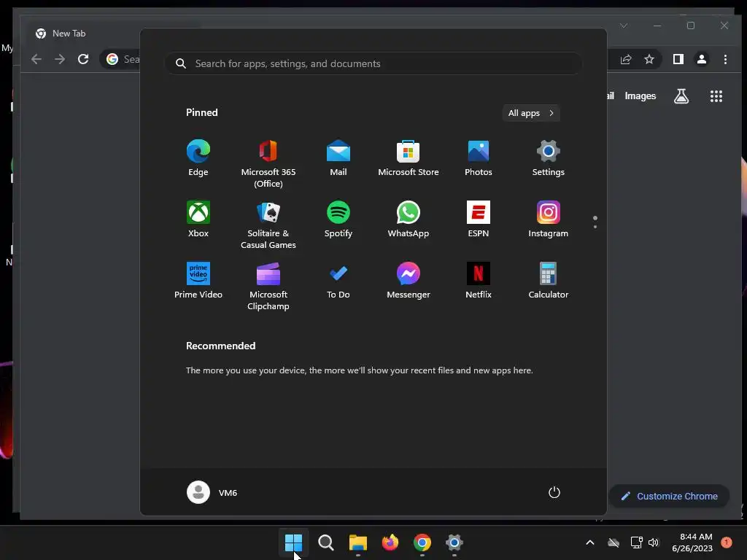Image resolution: width=747 pixels, height=560 pixels.
Task: Show hidden system tray icons
Action: 589,542
